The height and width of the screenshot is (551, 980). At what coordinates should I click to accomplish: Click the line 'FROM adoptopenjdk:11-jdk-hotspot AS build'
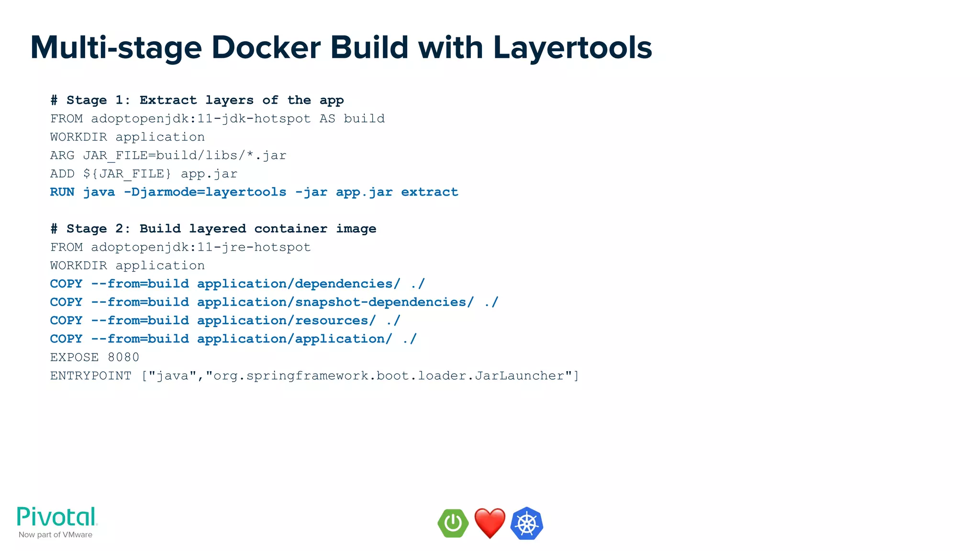click(x=217, y=119)
